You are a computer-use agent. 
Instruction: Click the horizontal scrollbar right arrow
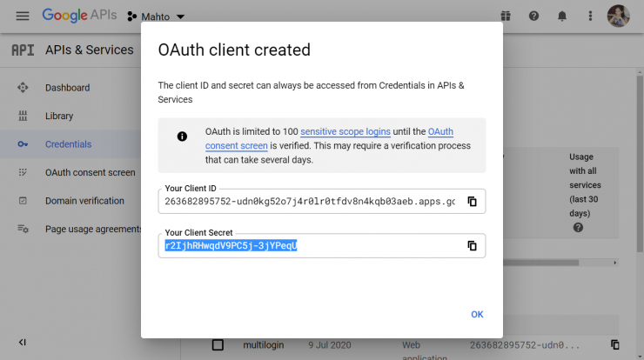coord(614,263)
